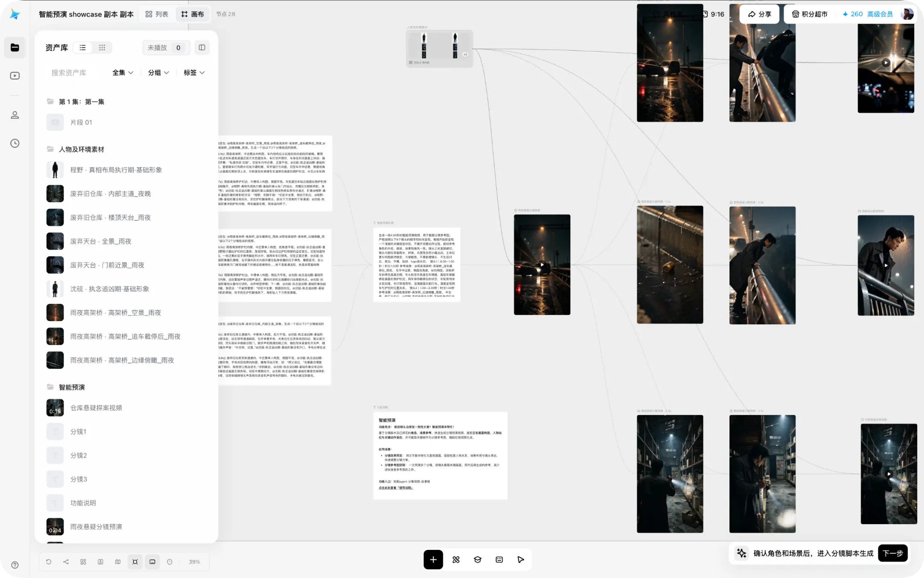Open the graduation cap tutorial icon
The image size is (924, 578).
[x=478, y=560]
